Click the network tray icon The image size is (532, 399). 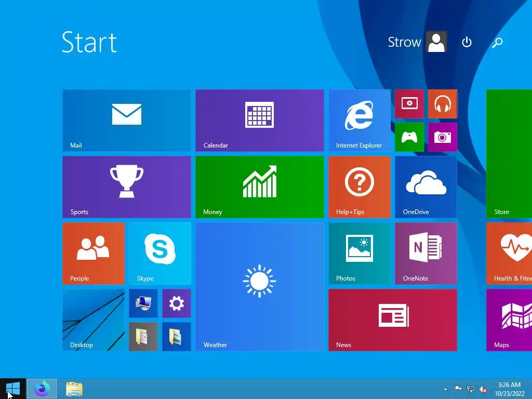click(471, 389)
